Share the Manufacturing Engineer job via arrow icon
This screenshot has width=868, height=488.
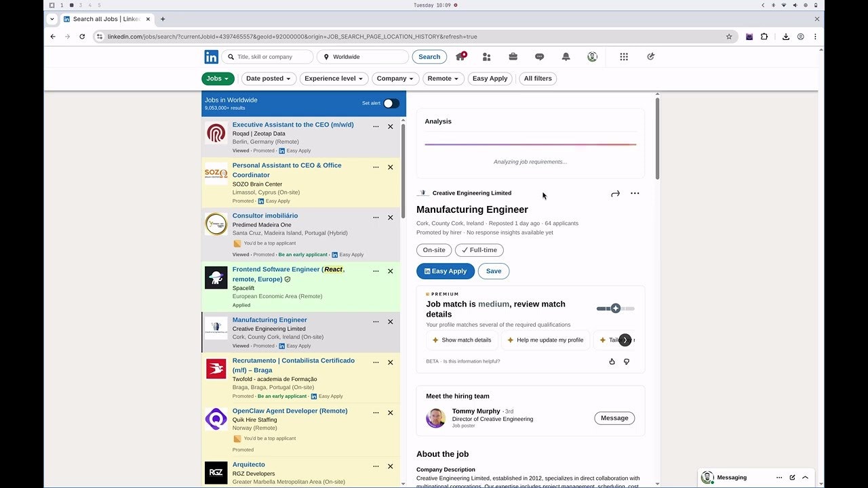click(615, 193)
